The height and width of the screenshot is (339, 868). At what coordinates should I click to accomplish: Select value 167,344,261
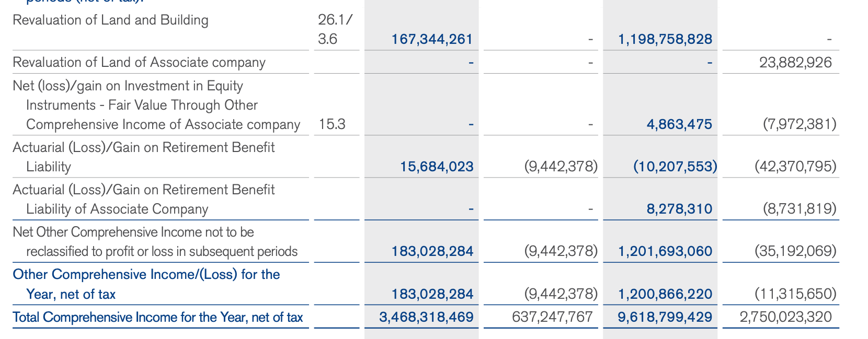click(x=432, y=39)
